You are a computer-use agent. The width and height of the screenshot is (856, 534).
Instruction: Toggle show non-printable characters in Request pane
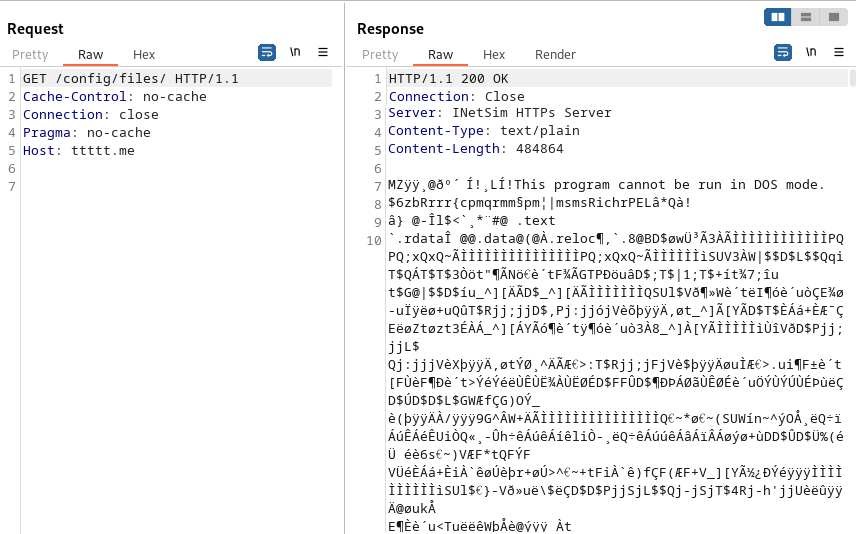(295, 52)
